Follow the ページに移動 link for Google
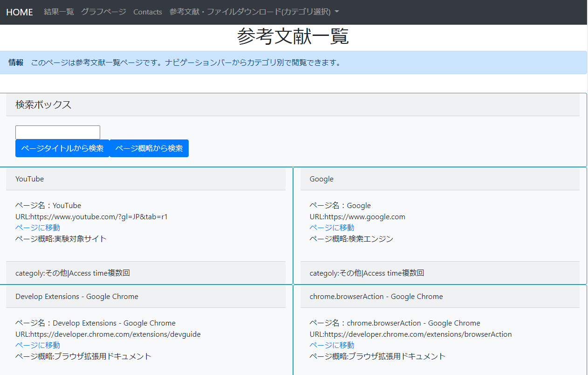The width and height of the screenshot is (588, 375). pos(332,228)
